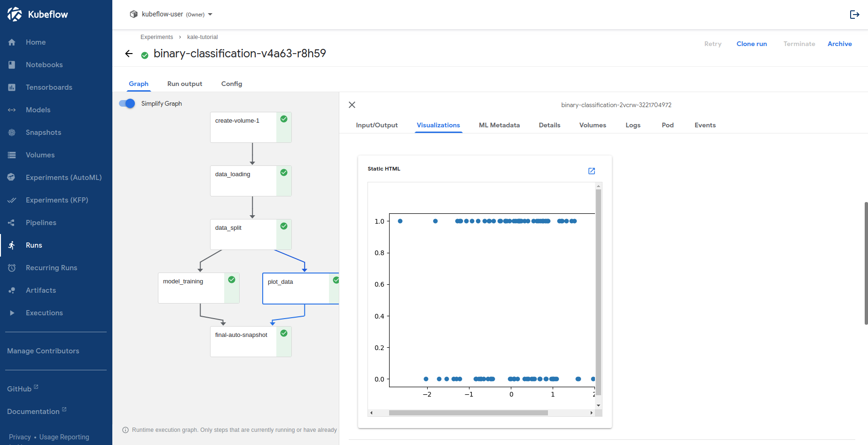
Task: Open the kale-tutorial breadcrumb link
Action: point(203,37)
